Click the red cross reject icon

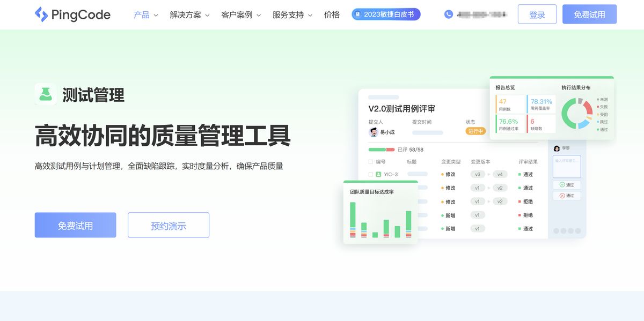click(562, 195)
